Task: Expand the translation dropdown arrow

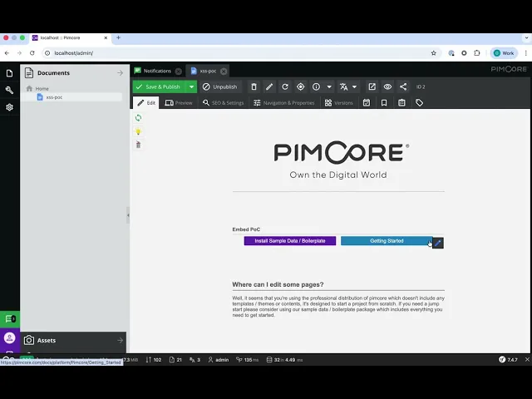Action: 354,86
